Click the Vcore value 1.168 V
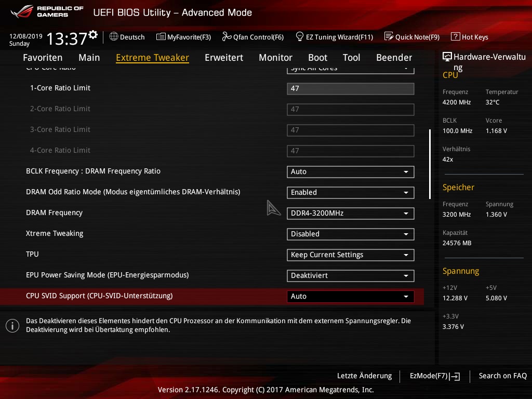532x399 pixels. click(x=496, y=130)
